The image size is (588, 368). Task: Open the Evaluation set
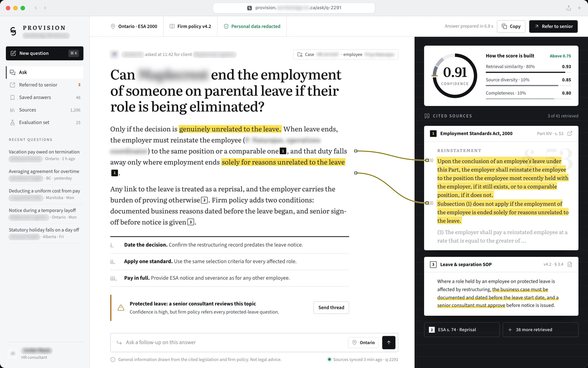click(x=45, y=122)
